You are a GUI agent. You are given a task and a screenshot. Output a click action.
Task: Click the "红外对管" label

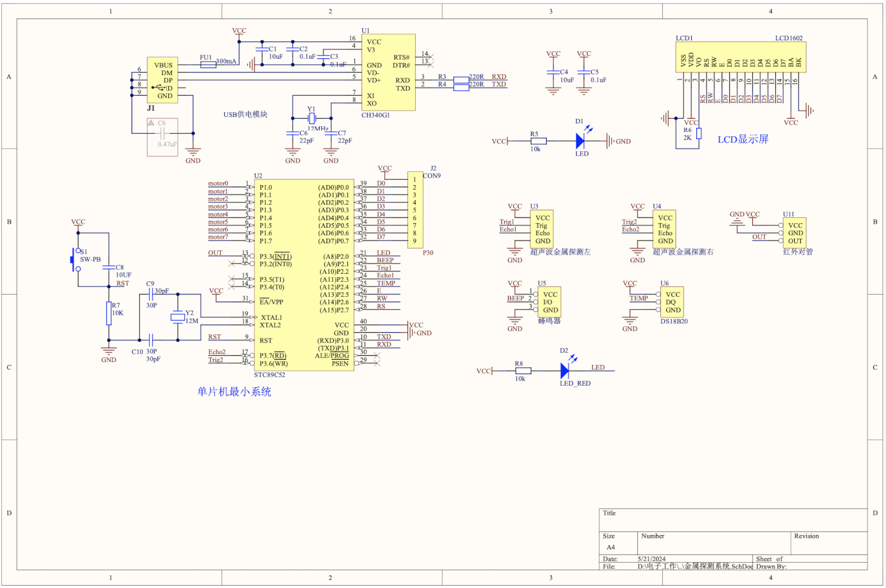click(x=798, y=252)
